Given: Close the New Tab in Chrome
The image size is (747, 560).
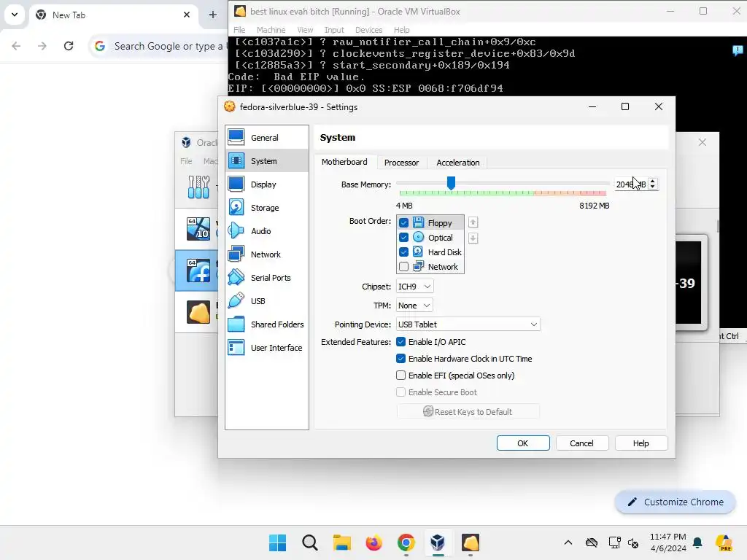Looking at the screenshot, I should [x=186, y=15].
